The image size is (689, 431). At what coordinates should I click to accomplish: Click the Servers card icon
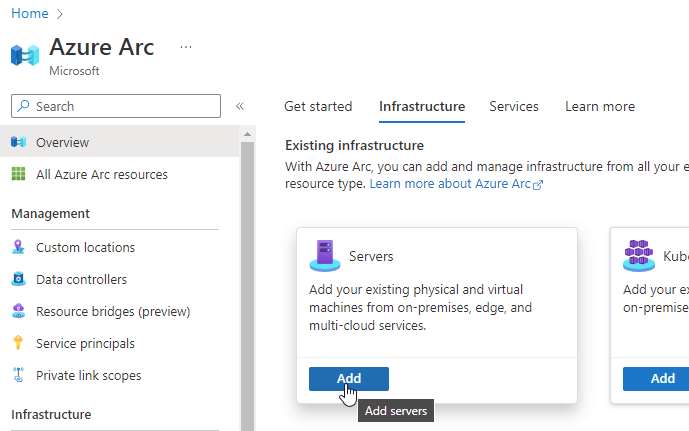point(325,256)
